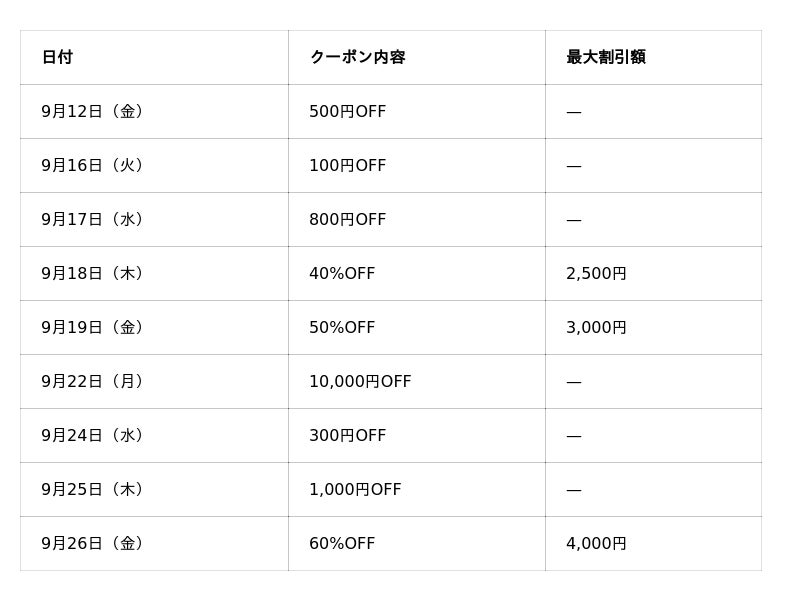Screen dimensions: 800x601
Task: Select the クーポン内容 column header
Action: pos(357,57)
